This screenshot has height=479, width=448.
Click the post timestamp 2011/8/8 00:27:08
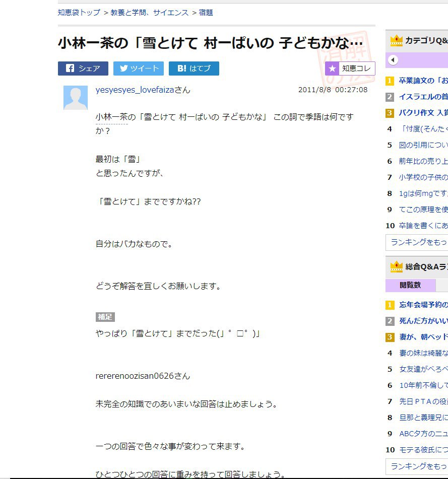pyautogui.click(x=333, y=90)
